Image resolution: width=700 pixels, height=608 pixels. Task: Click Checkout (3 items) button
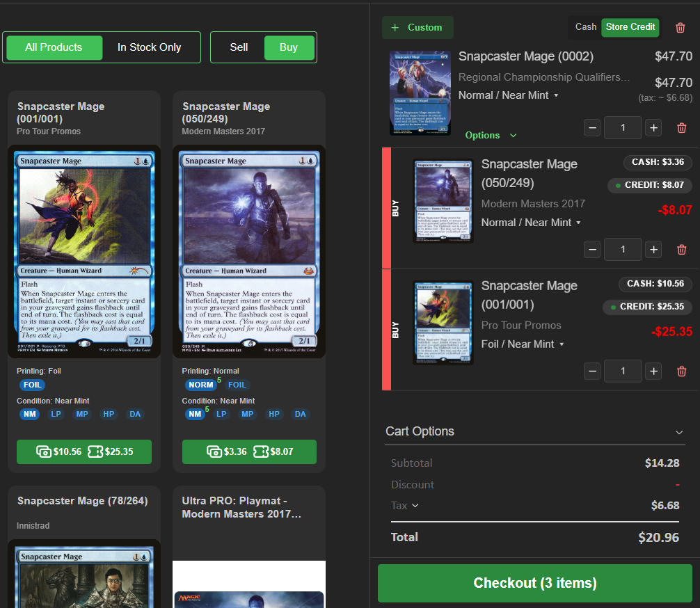(534, 583)
